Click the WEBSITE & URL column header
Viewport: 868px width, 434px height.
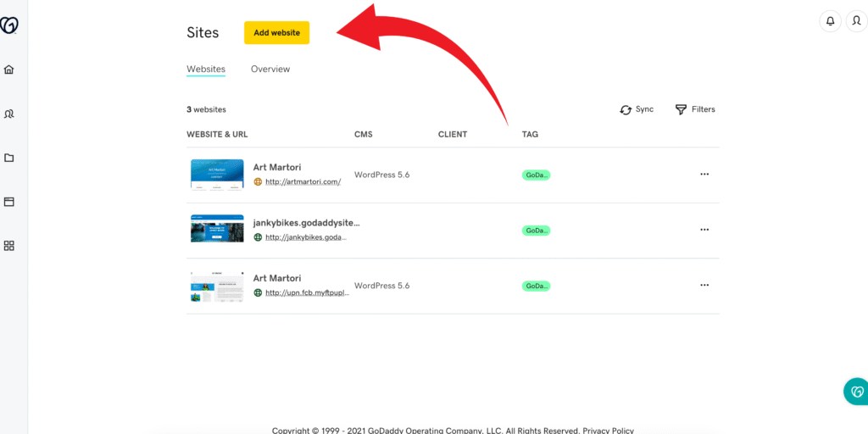point(217,134)
